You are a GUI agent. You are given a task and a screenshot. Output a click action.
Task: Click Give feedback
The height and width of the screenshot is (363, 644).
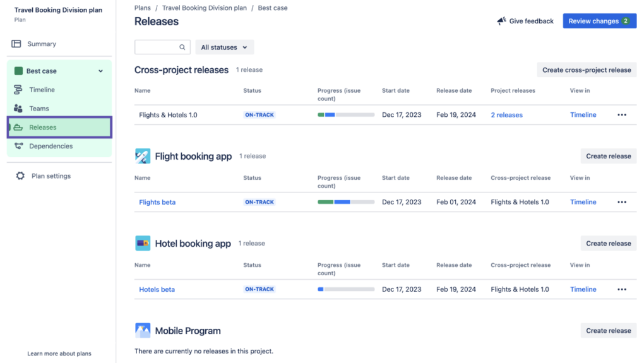click(x=525, y=21)
